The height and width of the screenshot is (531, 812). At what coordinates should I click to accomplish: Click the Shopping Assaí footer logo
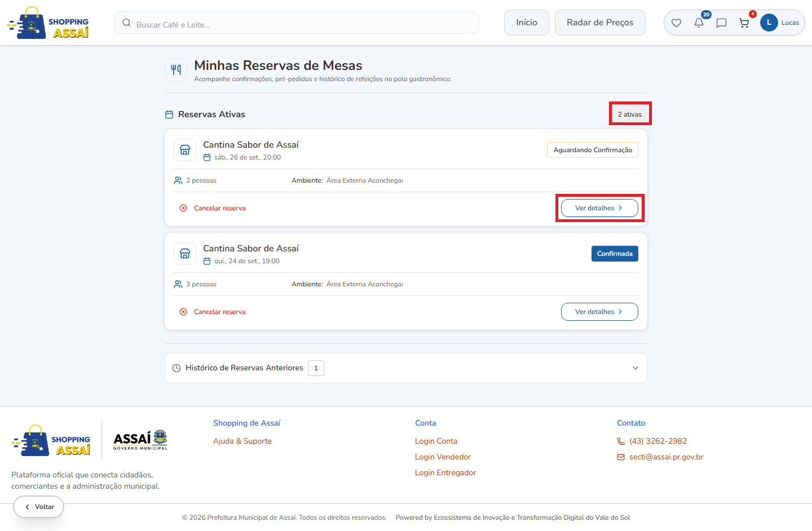tap(51, 440)
